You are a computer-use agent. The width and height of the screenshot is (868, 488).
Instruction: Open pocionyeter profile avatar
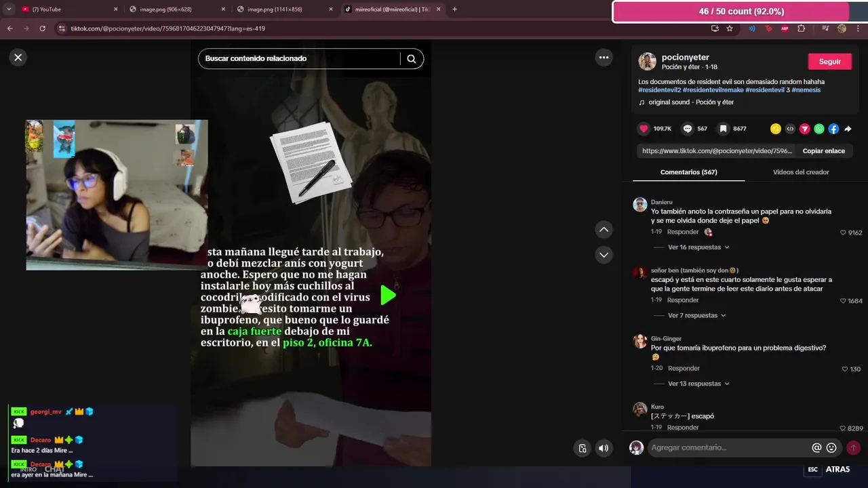click(x=647, y=61)
